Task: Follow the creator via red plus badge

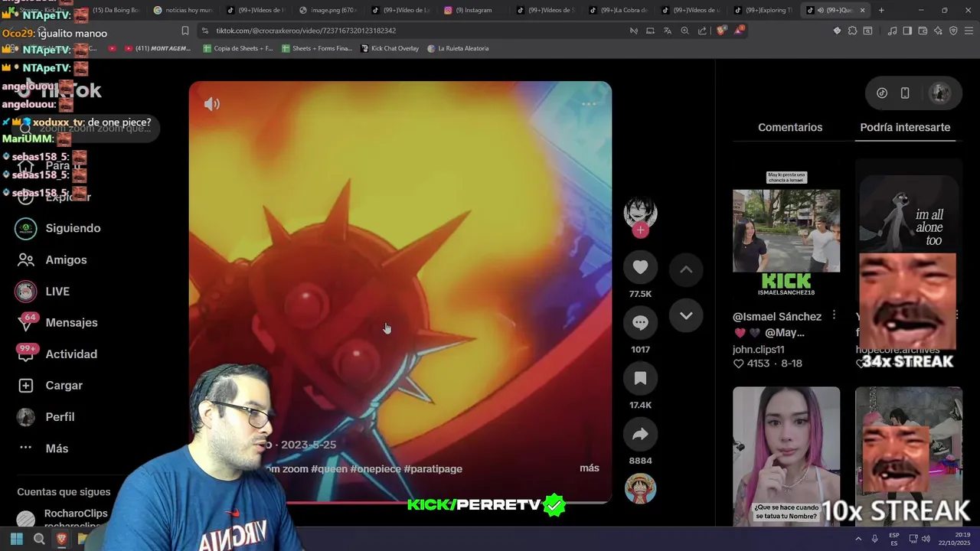Action: pyautogui.click(x=641, y=230)
